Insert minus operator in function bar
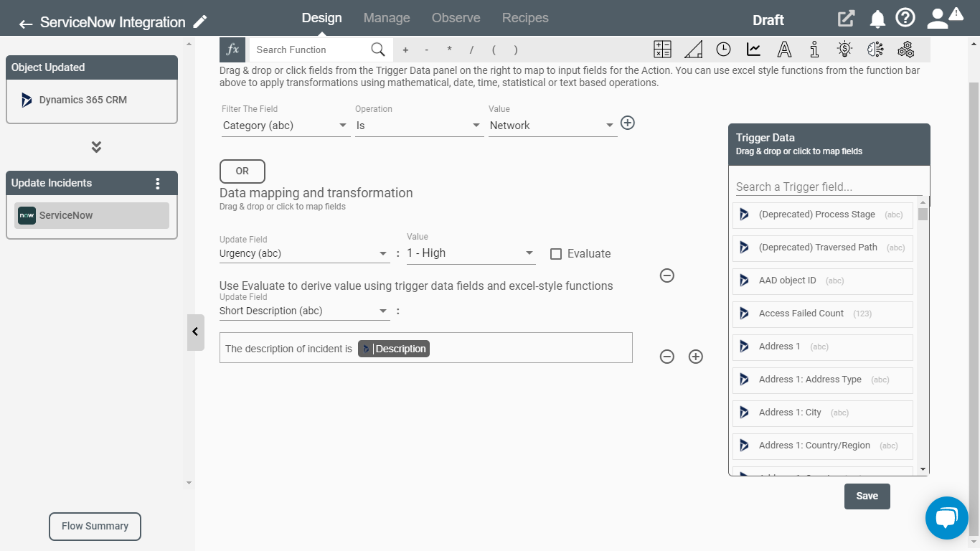This screenshot has height=551, width=980. (x=427, y=50)
